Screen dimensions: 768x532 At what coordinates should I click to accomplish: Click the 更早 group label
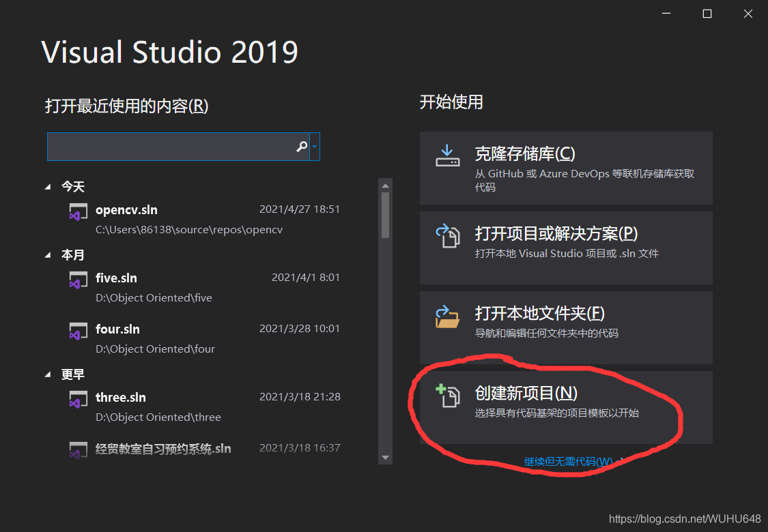[73, 375]
